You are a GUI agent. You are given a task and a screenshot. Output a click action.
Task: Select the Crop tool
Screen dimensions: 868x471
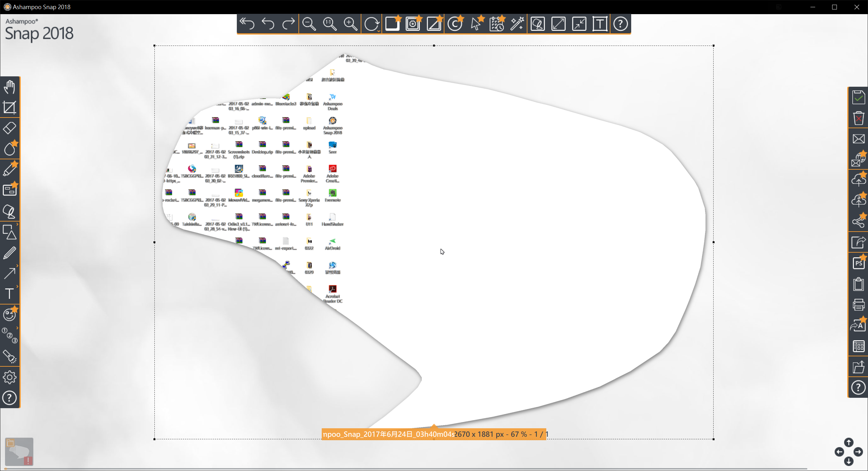9,108
